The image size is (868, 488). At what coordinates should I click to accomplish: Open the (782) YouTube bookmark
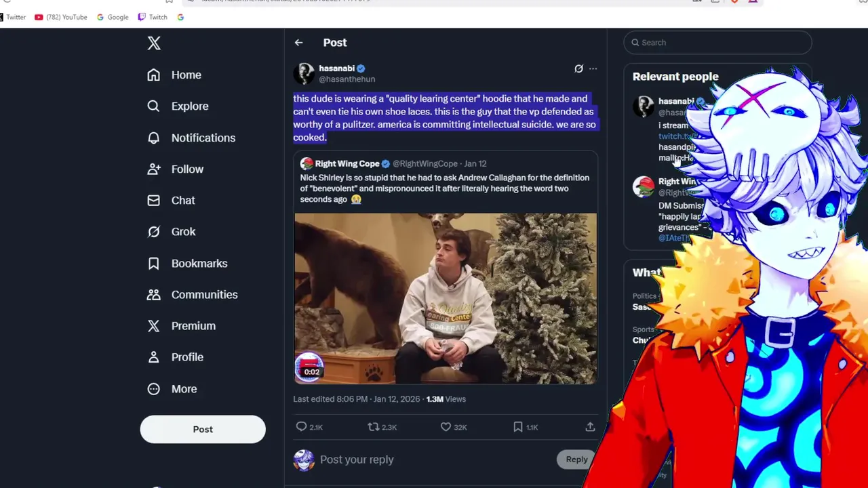point(60,17)
